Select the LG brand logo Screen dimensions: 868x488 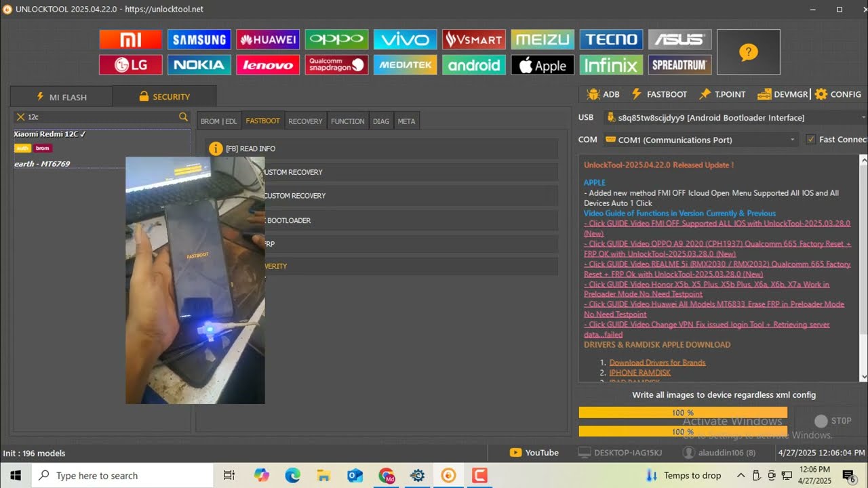130,65
